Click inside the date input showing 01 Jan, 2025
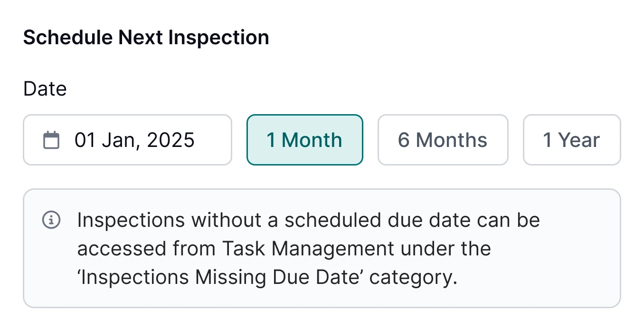This screenshot has width=644, height=331. coord(134,139)
